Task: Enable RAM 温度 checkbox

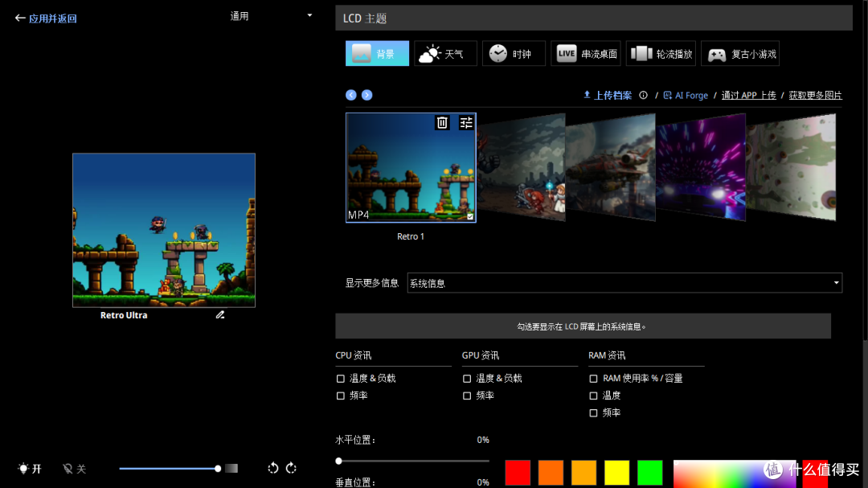Action: click(593, 396)
